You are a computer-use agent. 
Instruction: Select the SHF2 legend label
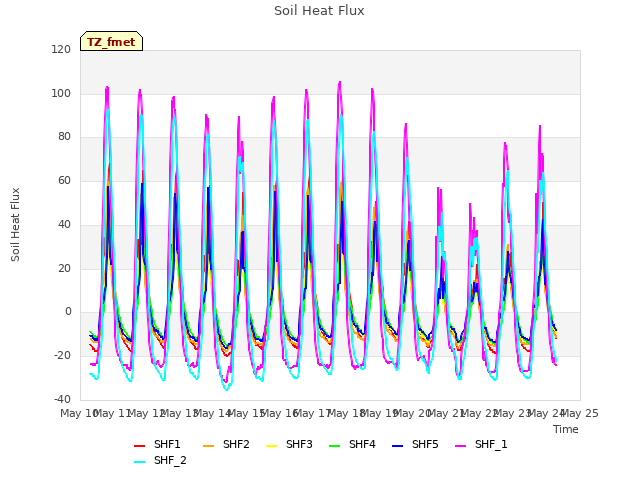[x=236, y=444]
